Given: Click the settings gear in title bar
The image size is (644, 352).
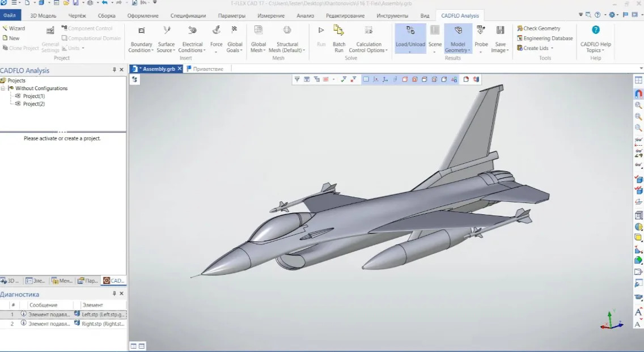Looking at the screenshot, I should [612, 15].
